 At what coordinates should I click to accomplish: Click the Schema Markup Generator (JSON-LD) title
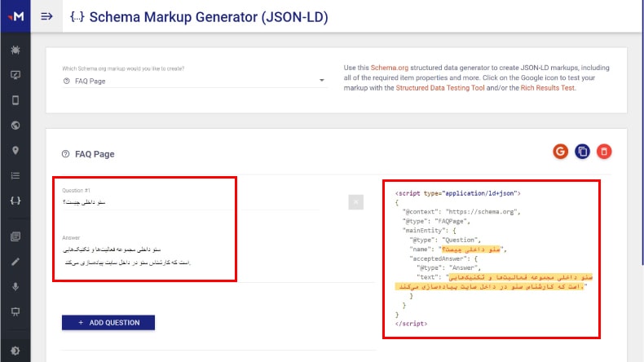point(209,17)
